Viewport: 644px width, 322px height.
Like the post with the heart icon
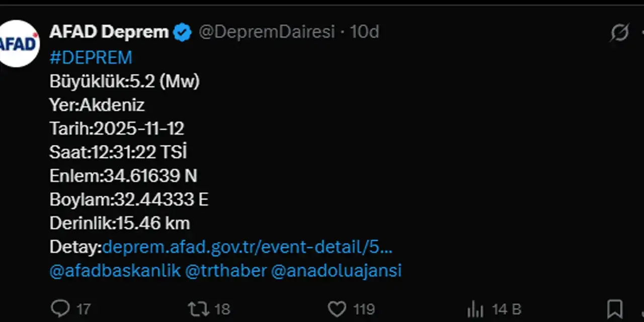click(x=338, y=308)
